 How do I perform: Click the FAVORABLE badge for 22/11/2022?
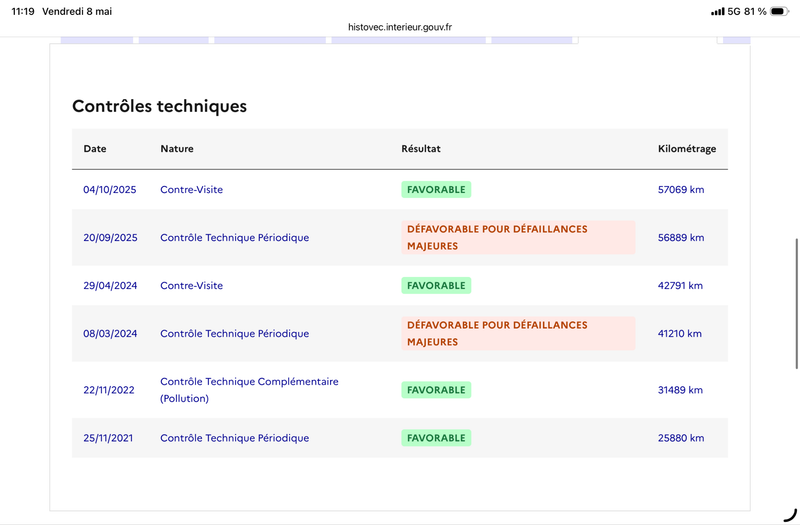point(436,390)
